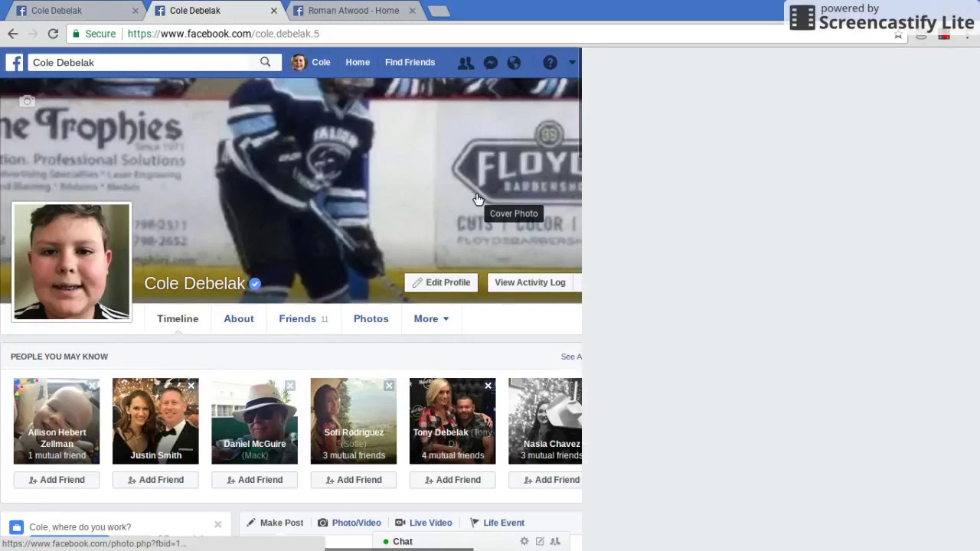The image size is (980, 551).
Task: Open notifications globe icon
Action: point(514,63)
